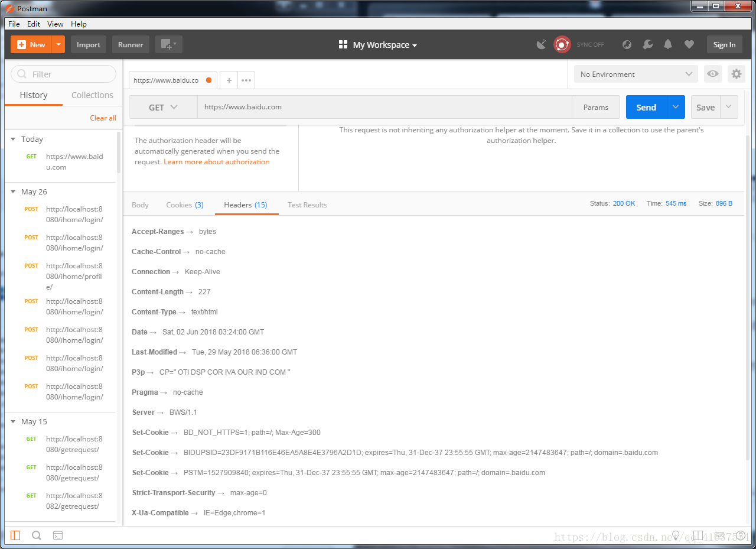Open the Help menu

(79, 24)
